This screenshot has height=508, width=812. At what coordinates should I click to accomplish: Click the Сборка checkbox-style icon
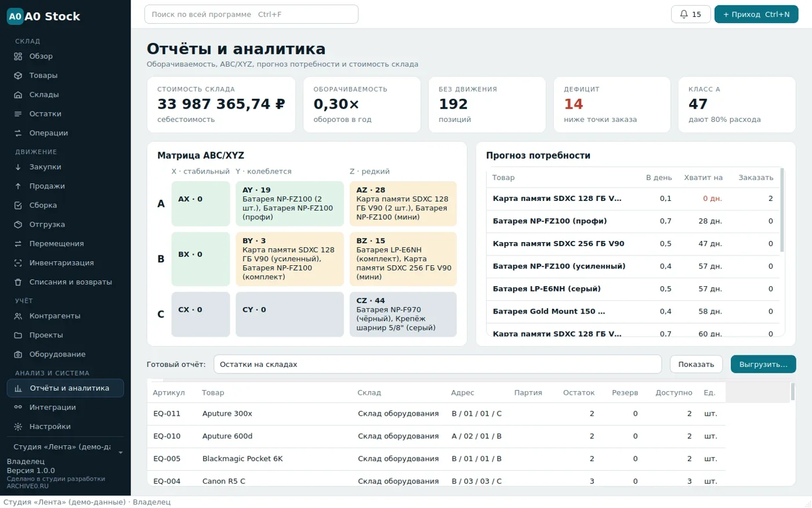18,206
